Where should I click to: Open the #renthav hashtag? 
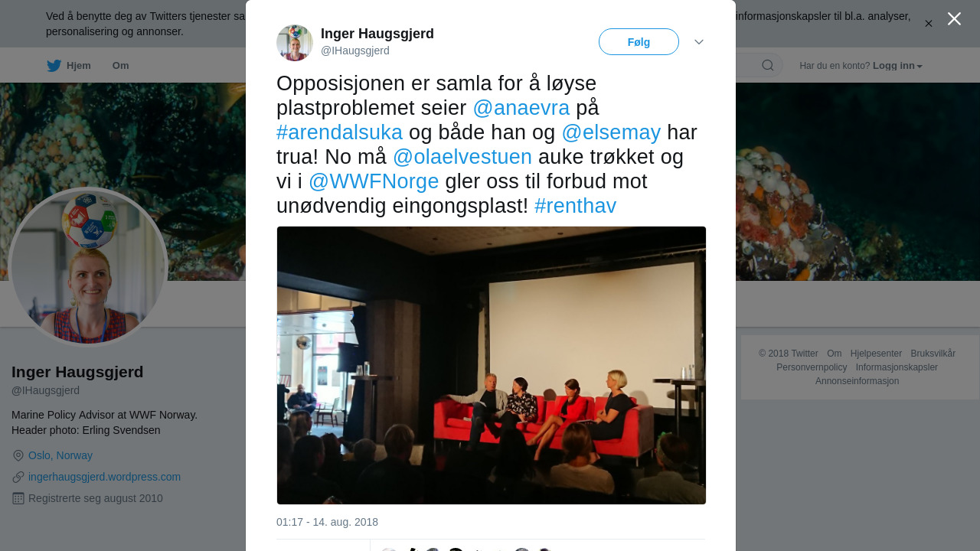[575, 206]
